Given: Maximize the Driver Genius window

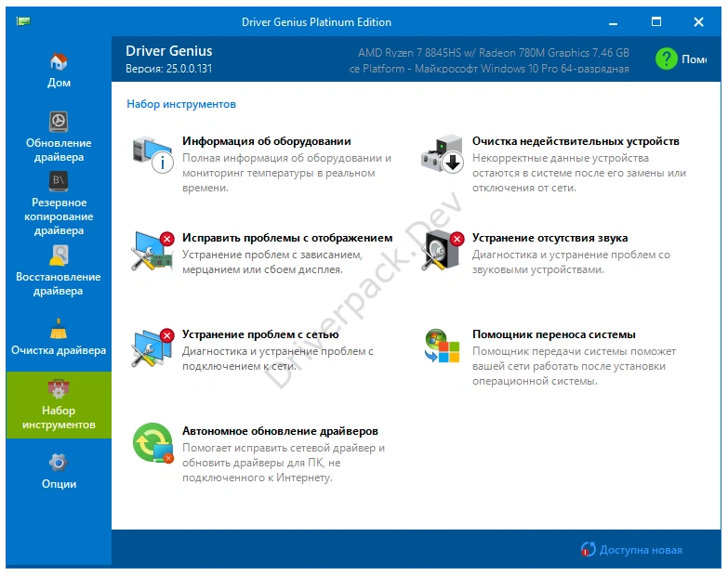Looking at the screenshot, I should coord(656,21).
